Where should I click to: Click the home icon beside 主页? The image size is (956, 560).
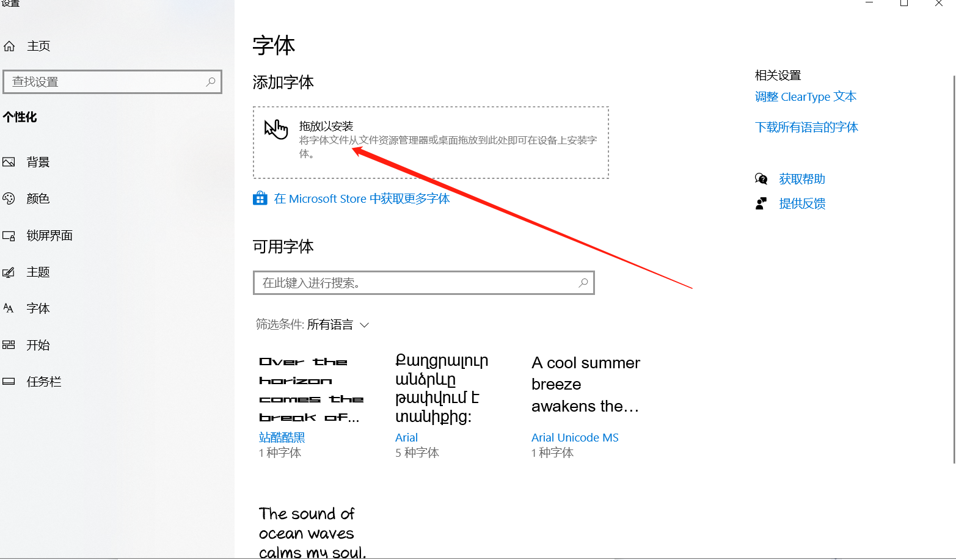tap(9, 46)
